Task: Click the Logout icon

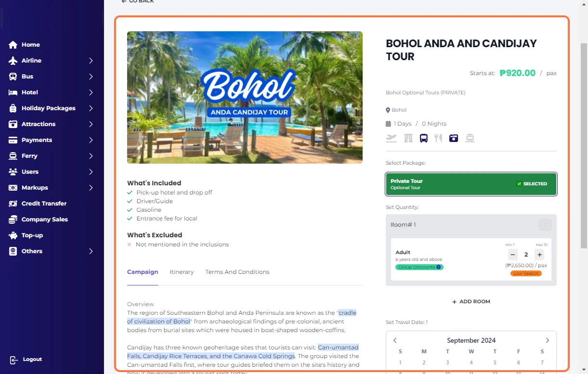Action: [x=14, y=360]
